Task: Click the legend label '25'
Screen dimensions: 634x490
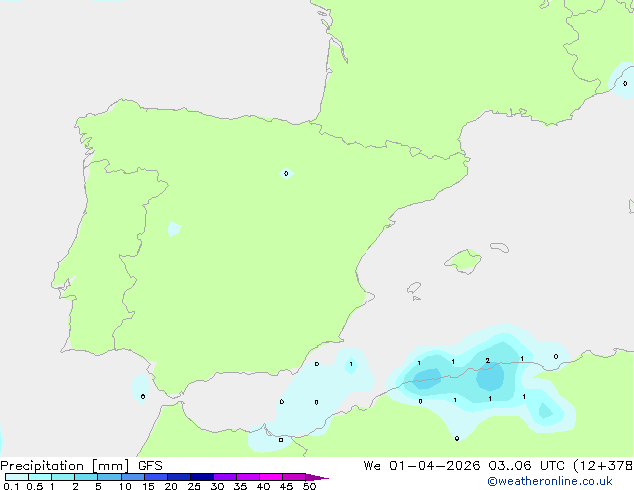Action: [194, 486]
